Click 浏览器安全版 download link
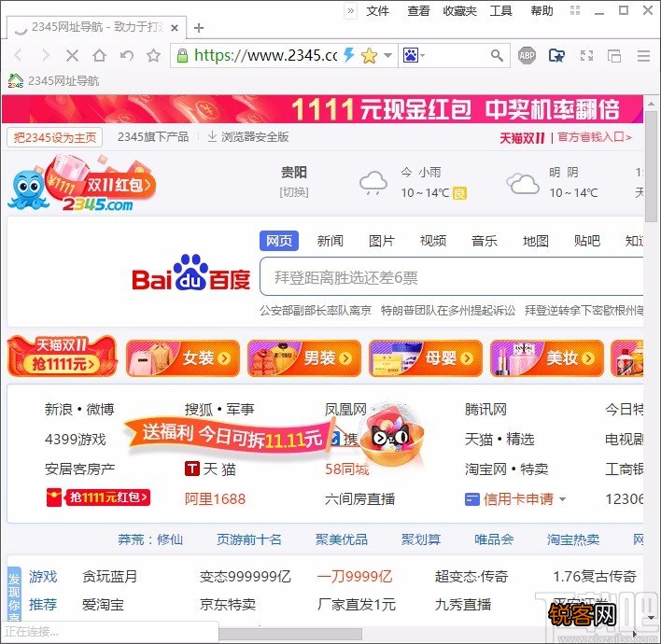Image resolution: width=661 pixels, height=644 pixels. (x=248, y=136)
